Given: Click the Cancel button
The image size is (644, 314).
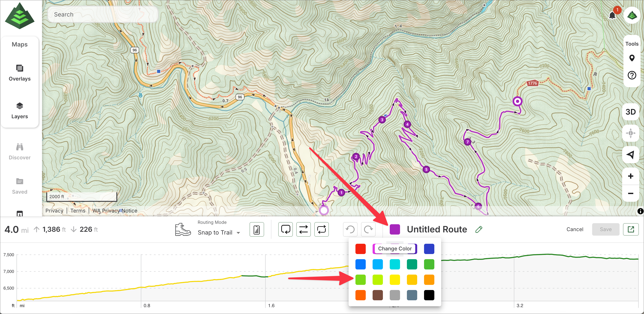Looking at the screenshot, I should pyautogui.click(x=575, y=229).
